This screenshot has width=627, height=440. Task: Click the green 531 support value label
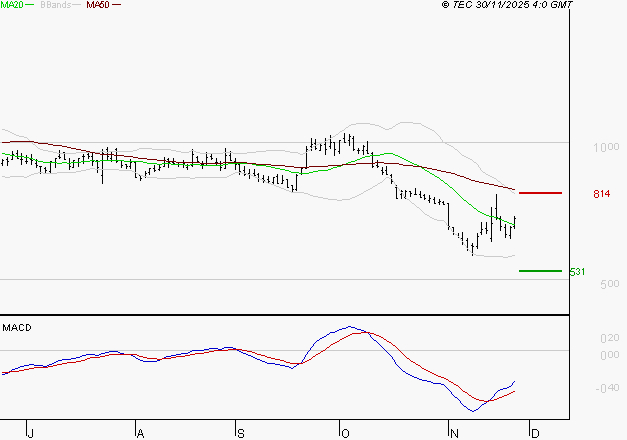(x=577, y=272)
